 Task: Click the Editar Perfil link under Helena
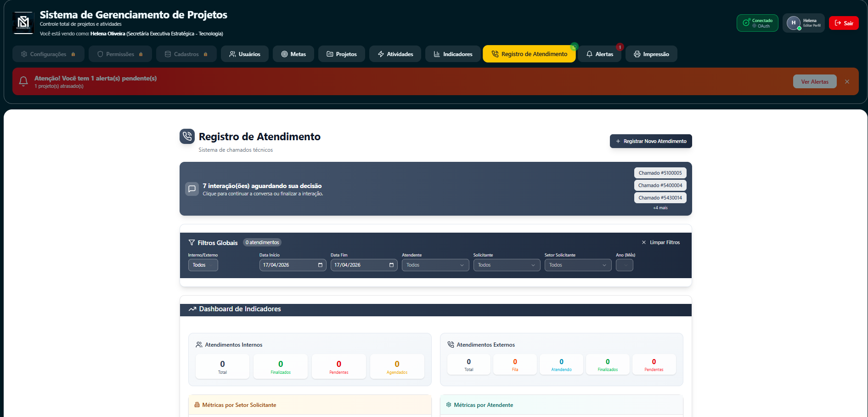812,26
